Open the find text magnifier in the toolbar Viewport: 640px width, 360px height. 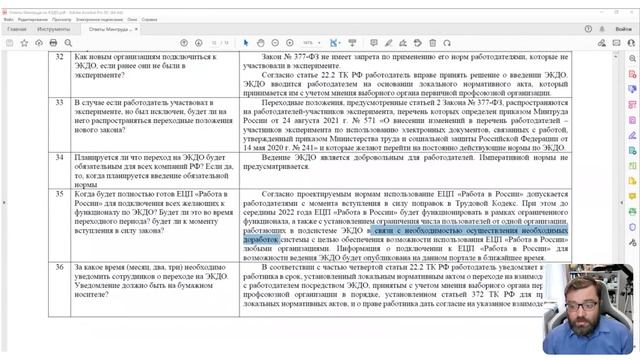pos(68,43)
